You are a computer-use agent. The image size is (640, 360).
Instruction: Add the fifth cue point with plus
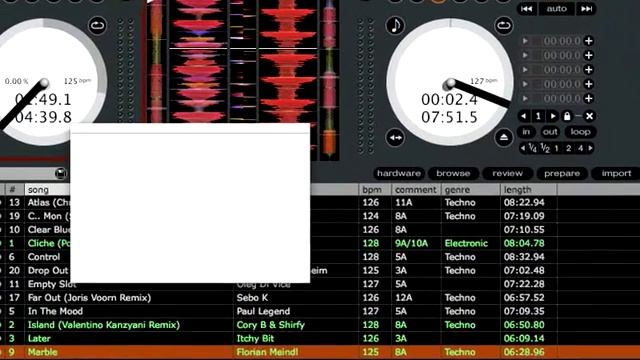[589, 98]
